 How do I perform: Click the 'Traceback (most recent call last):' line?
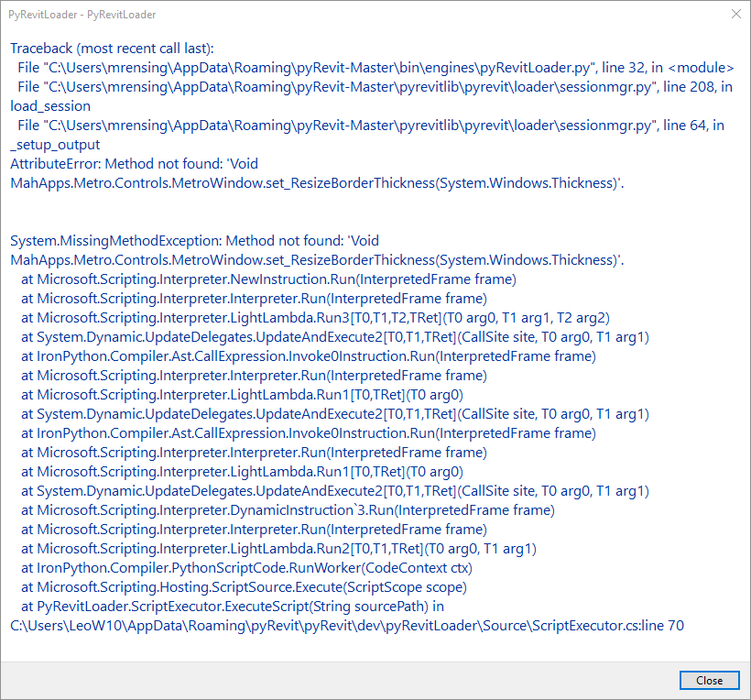click(112, 49)
